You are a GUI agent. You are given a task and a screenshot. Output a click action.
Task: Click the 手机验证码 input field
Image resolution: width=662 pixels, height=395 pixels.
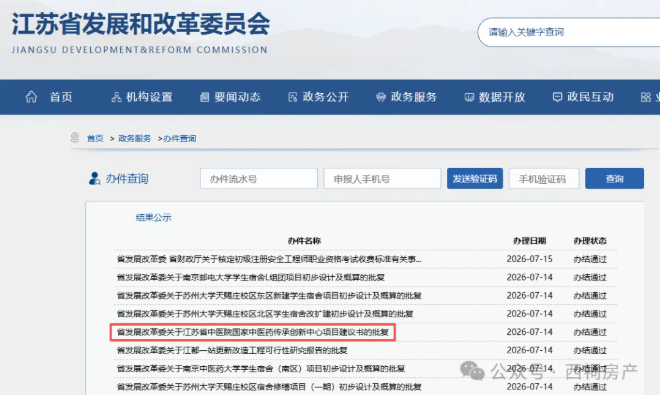(544, 179)
